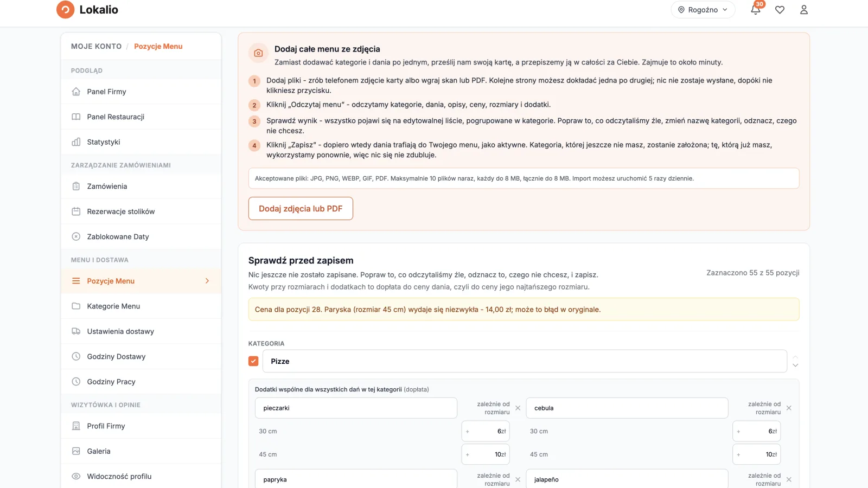Edit pieczarki 30 cm surcharge field
The width and height of the screenshot is (868, 488).
[486, 432]
